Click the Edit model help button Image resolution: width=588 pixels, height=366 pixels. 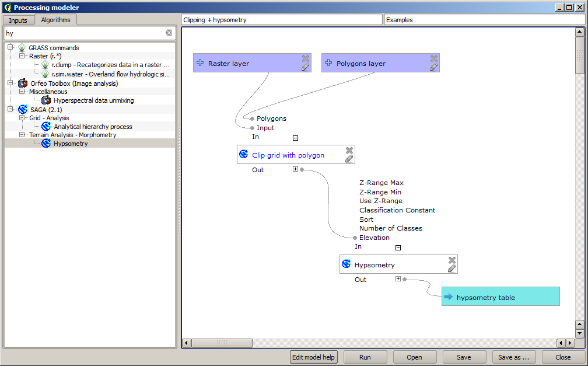click(314, 357)
